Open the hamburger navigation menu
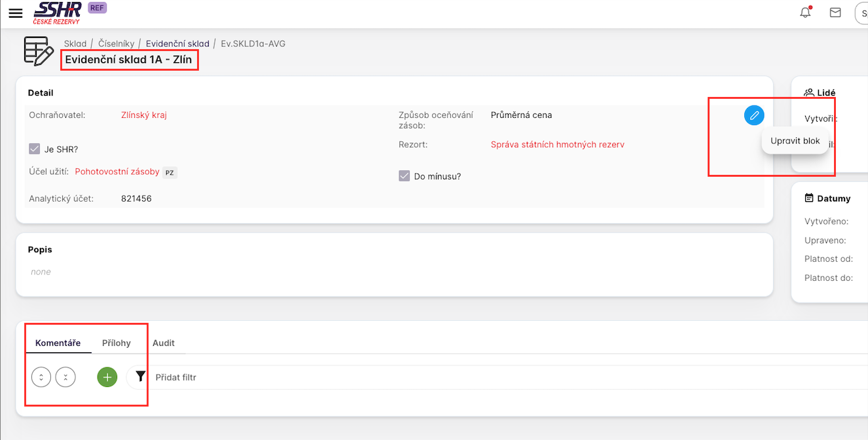The height and width of the screenshot is (440, 868). [x=16, y=13]
